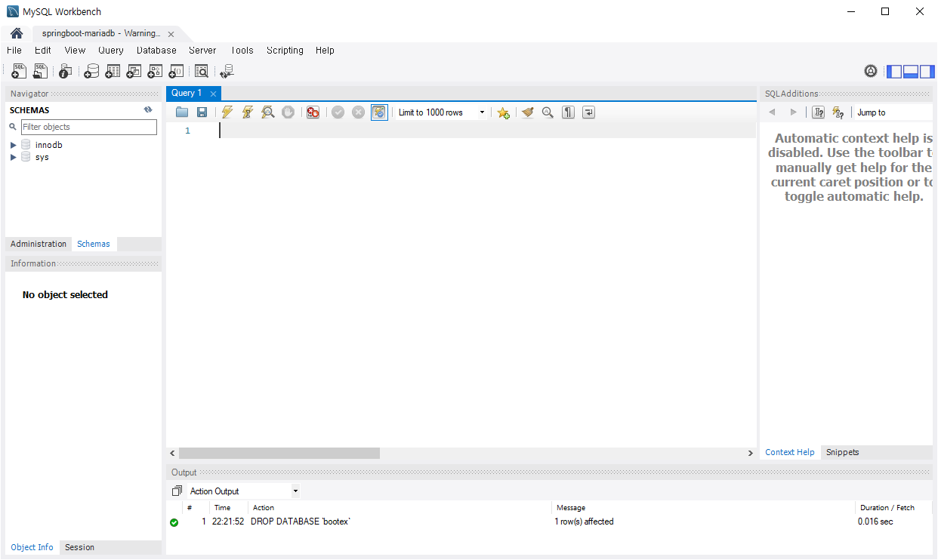Toggle word wrapping in the editor
Image resolution: width=938 pixels, height=560 pixels.
point(588,112)
